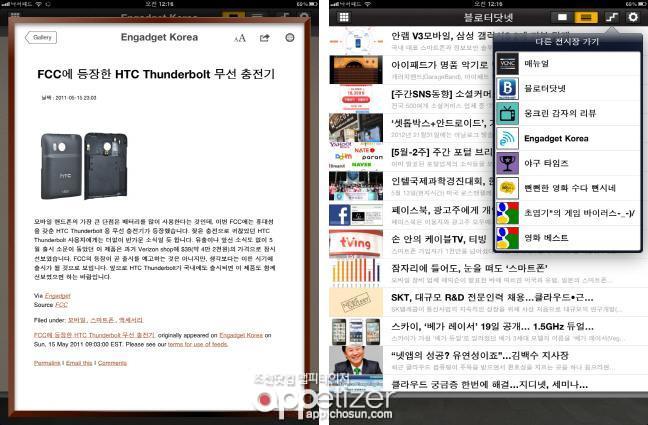Image resolution: width=648 pixels, height=425 pixels.
Task: Open the Comments link
Action: point(112,363)
